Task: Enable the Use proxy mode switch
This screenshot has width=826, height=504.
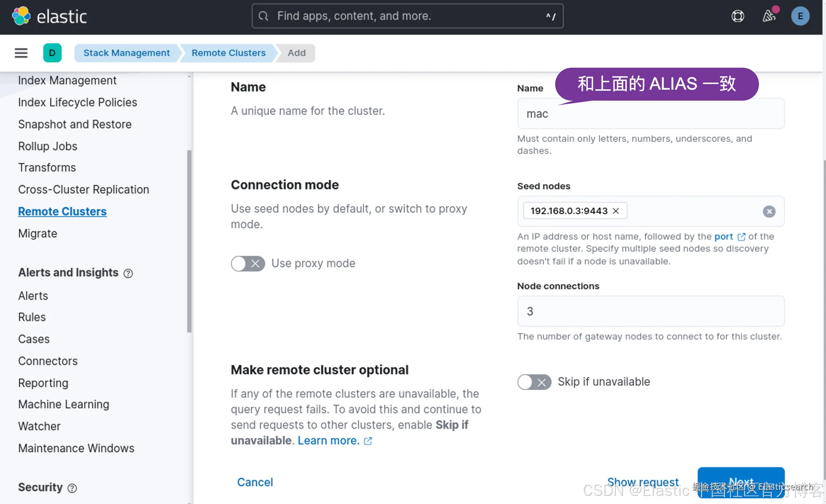Action: 248,264
